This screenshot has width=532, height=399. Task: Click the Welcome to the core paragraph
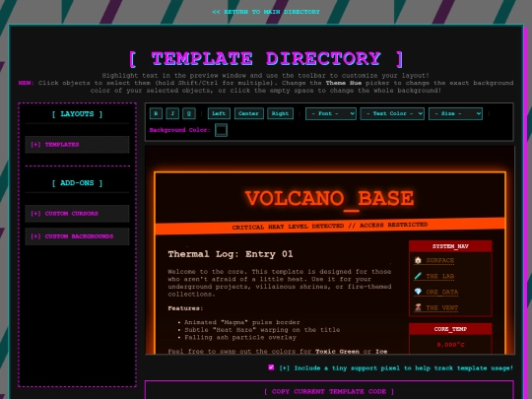point(280,283)
